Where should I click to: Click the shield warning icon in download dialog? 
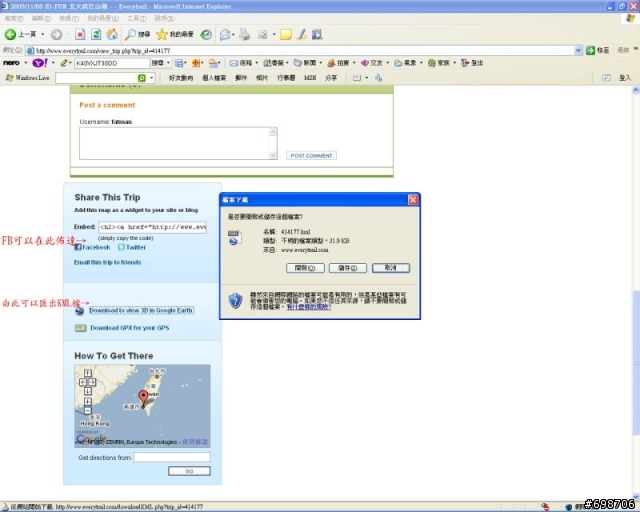pyautogui.click(x=236, y=301)
